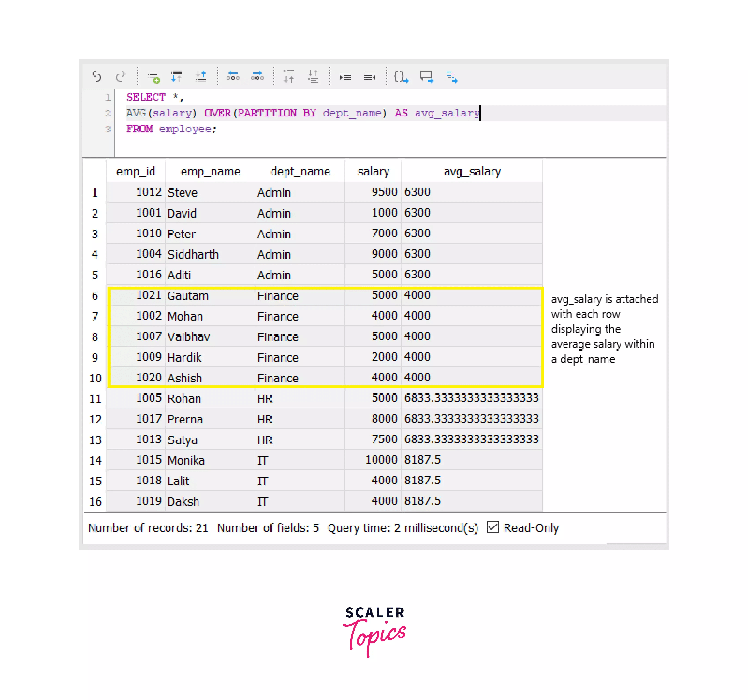
Task: Click the emp_id header to sort
Action: [136, 171]
